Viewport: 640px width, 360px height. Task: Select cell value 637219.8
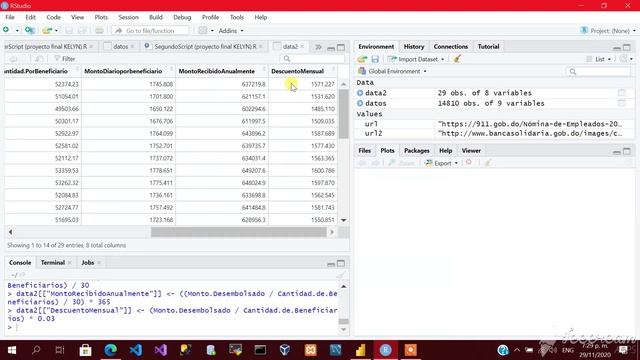pyautogui.click(x=253, y=84)
